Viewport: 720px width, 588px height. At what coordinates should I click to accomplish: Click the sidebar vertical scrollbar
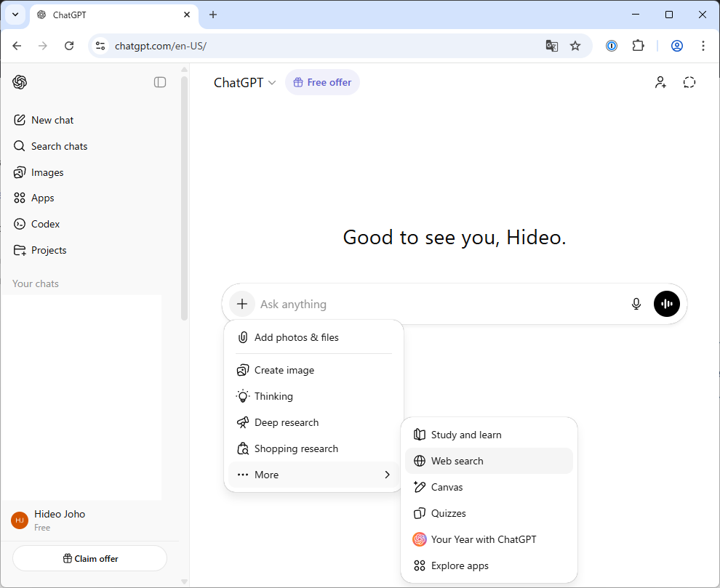pos(184,198)
